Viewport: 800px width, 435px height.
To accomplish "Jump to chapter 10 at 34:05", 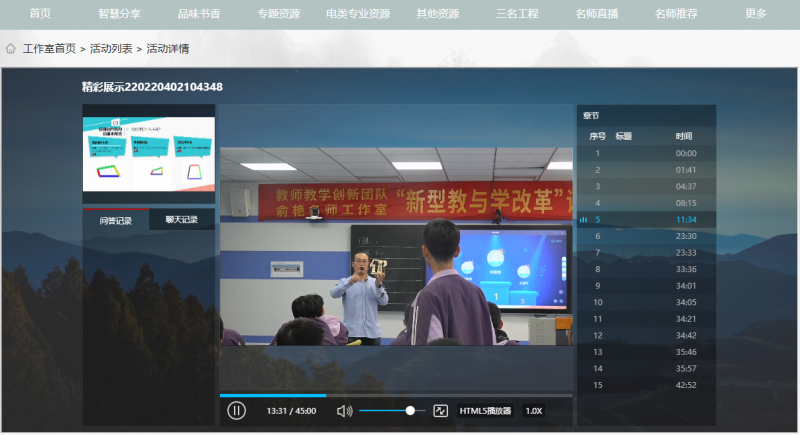I will tap(646, 302).
